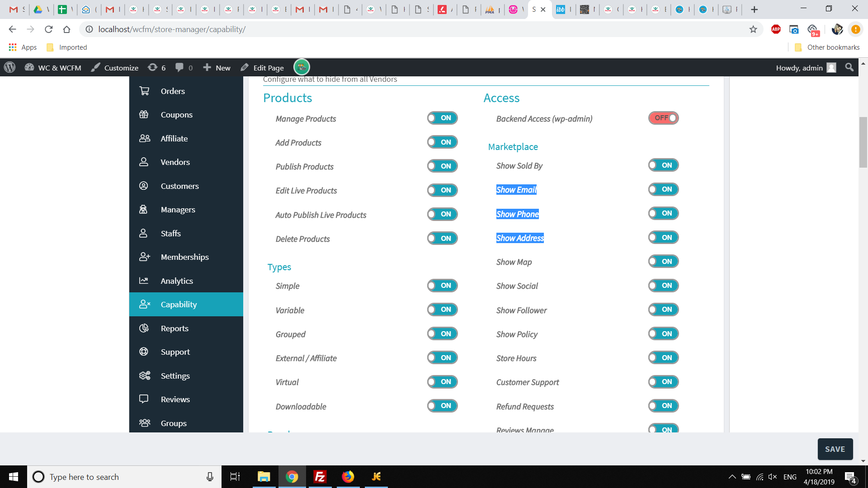Toggle the Show Social switch
Image resolution: width=868 pixels, height=488 pixels.
(x=663, y=286)
